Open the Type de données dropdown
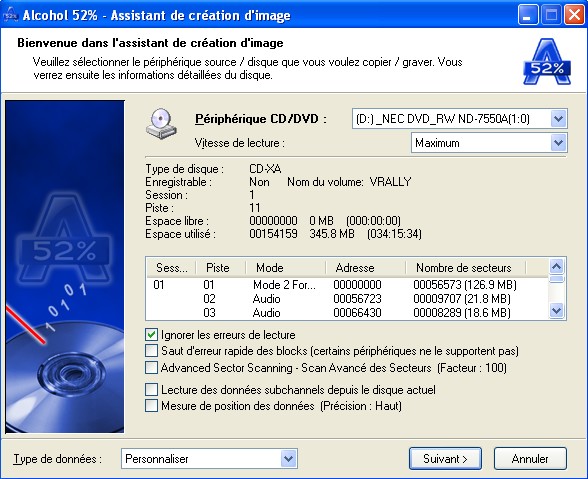 click(x=288, y=459)
